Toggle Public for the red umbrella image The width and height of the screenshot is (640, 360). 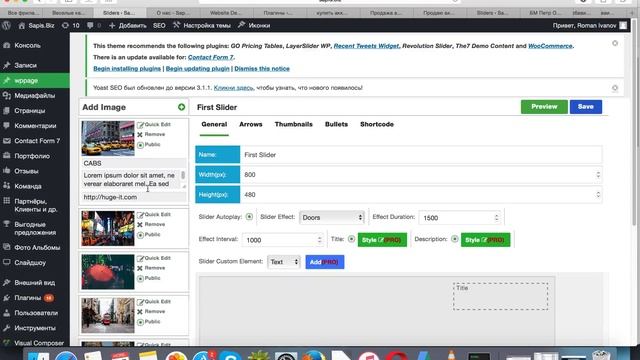[x=140, y=279]
